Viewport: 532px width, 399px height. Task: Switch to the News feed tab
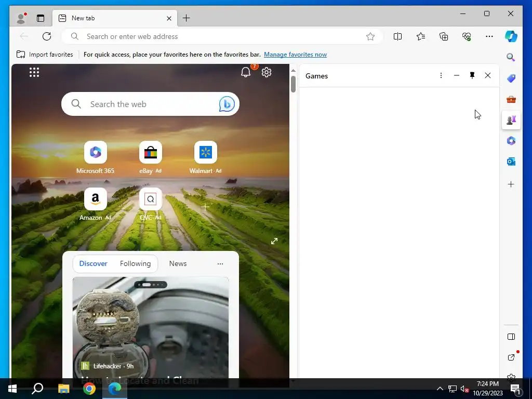(178, 263)
